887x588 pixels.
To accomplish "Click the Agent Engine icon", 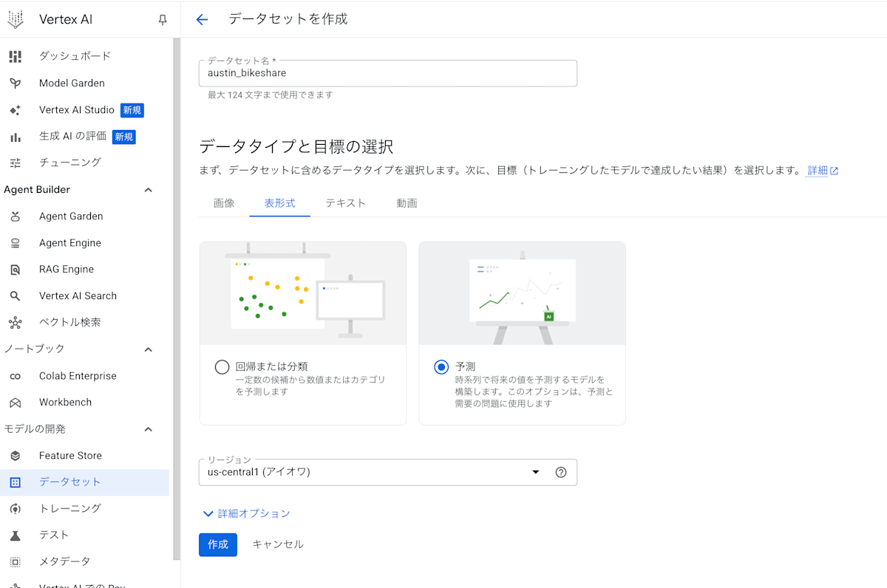I will pos(16,243).
